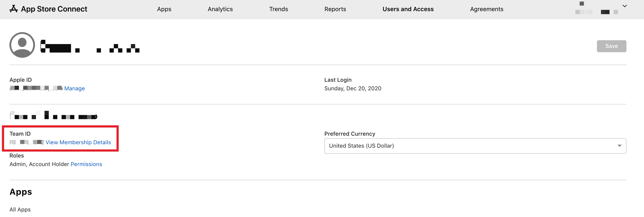Open Analytics from the navigation bar

click(220, 9)
